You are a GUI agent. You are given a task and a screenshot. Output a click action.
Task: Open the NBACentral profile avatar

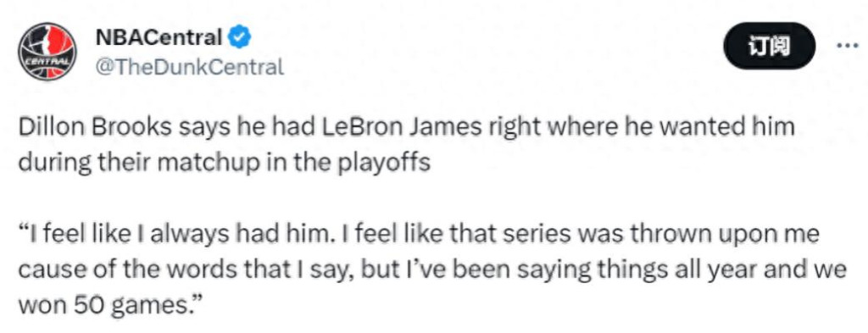coord(47,52)
